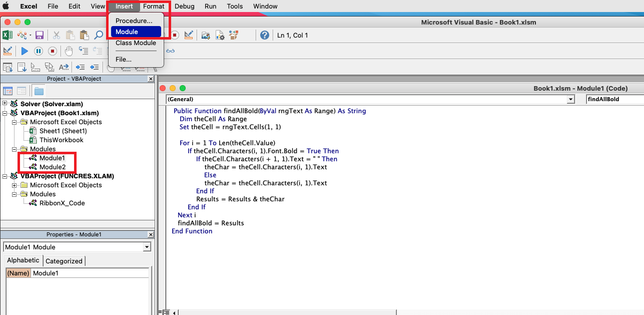Collapse the VBAProject (FUNCRES.XLAM) node
Image resolution: width=644 pixels, height=315 pixels.
[5, 176]
